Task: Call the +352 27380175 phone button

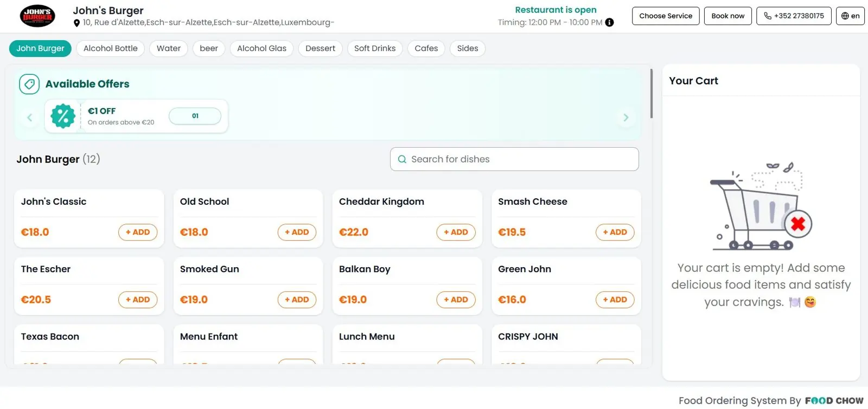Action: 794,16
